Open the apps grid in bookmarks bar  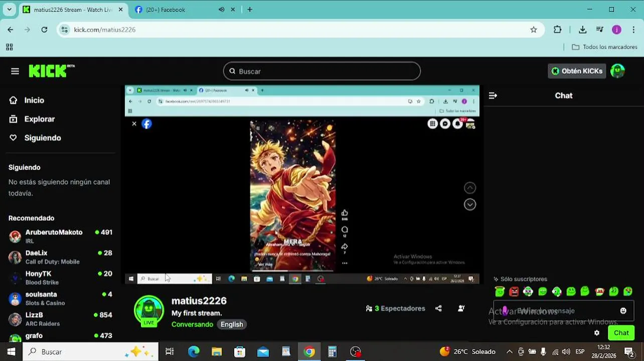(x=9, y=47)
